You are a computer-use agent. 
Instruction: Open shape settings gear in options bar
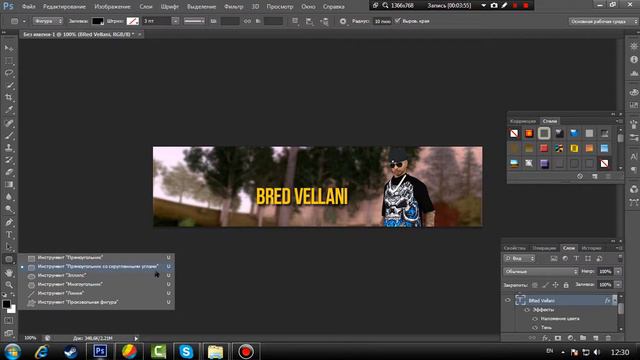pyautogui.click(x=343, y=21)
